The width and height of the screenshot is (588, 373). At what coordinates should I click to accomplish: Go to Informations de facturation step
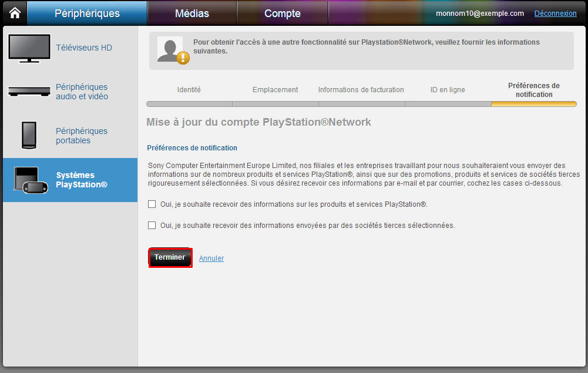pos(361,90)
